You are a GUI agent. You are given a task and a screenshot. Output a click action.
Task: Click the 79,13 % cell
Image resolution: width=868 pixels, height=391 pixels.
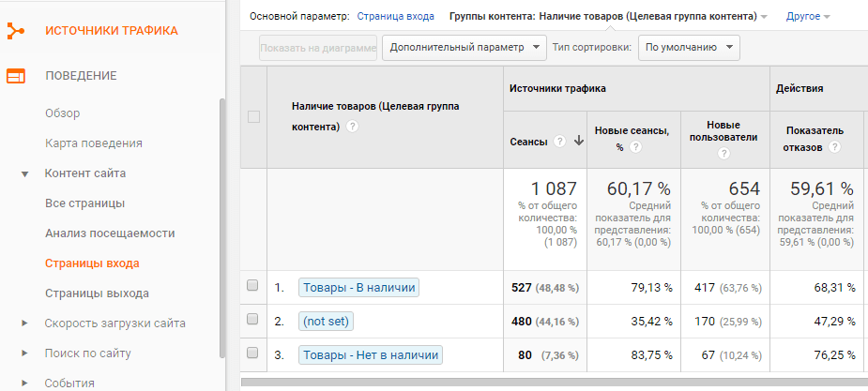(x=651, y=288)
